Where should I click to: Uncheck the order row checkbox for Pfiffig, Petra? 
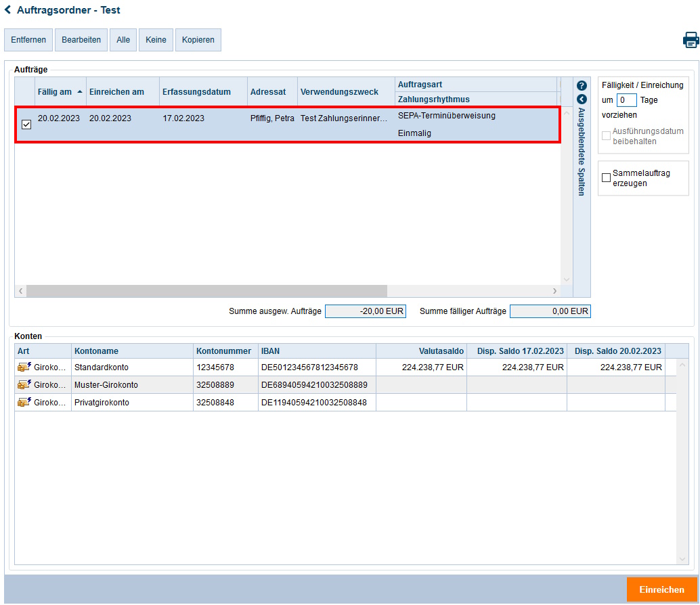point(26,125)
